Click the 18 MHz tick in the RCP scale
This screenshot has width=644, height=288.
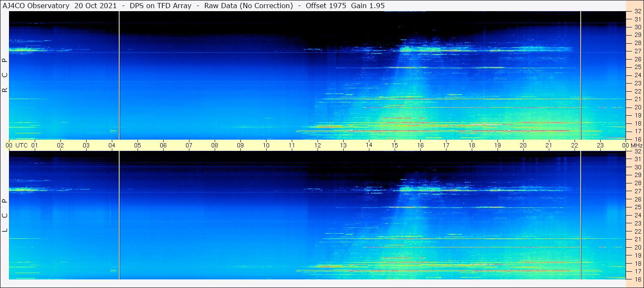pyautogui.click(x=637, y=123)
